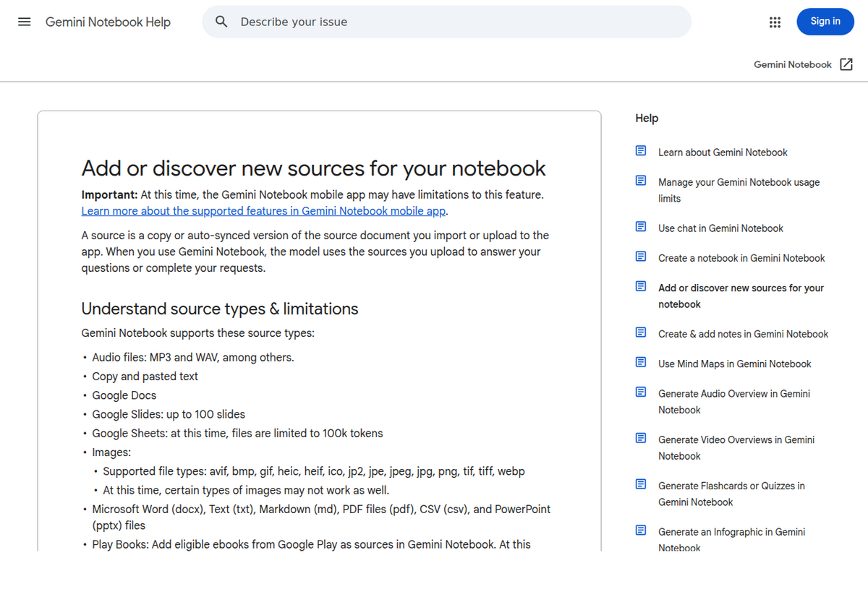This screenshot has width=868, height=610.
Task: Click text Gemini Notebook supports these source types
Action: 197,333
